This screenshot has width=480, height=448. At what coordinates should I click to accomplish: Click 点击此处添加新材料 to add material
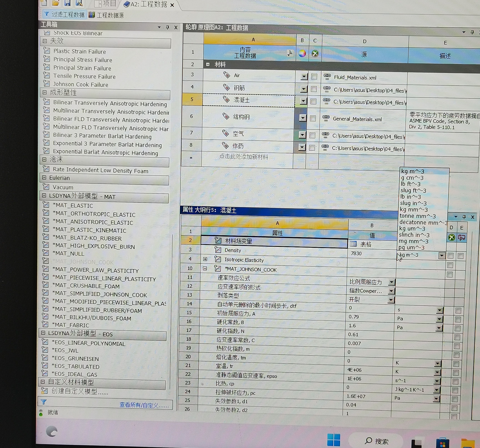pos(243,157)
